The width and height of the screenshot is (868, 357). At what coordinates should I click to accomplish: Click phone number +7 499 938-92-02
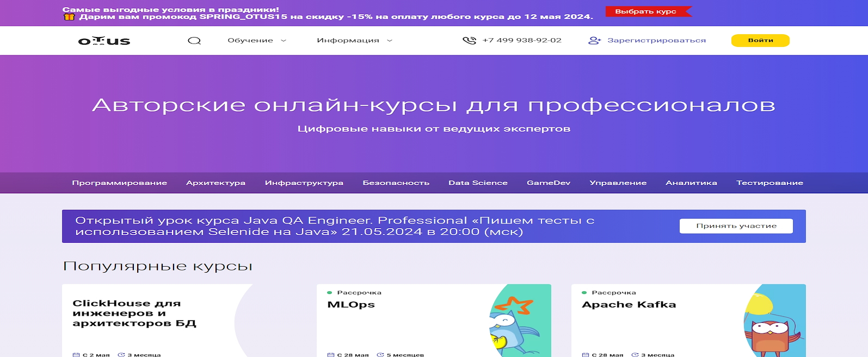[522, 41]
